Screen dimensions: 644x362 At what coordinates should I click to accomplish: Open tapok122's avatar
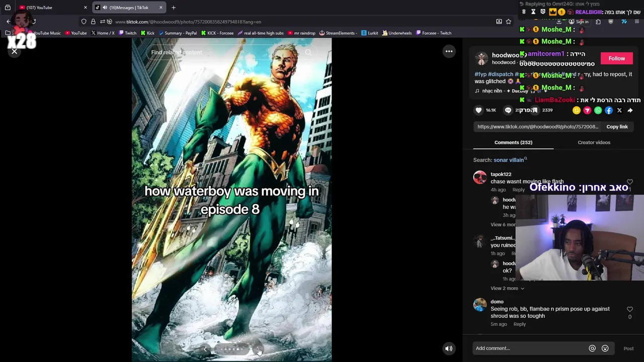(480, 177)
